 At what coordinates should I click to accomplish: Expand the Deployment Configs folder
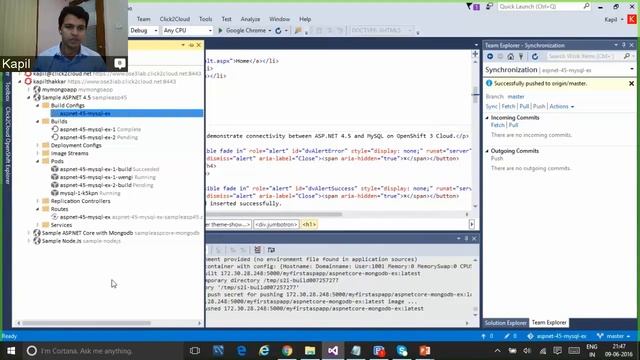coord(38,145)
